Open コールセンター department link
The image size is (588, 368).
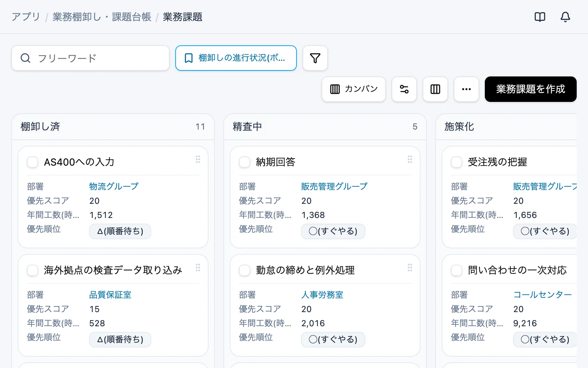click(542, 295)
